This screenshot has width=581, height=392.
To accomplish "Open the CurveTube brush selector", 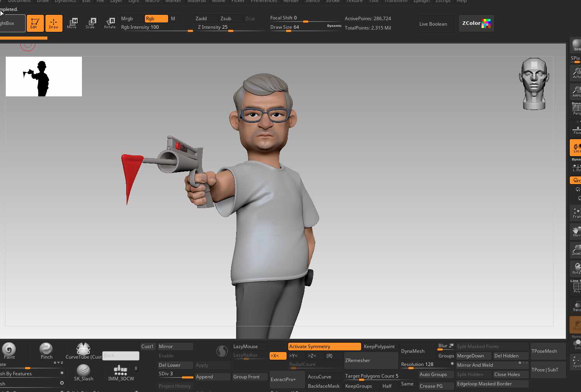I will (83, 350).
